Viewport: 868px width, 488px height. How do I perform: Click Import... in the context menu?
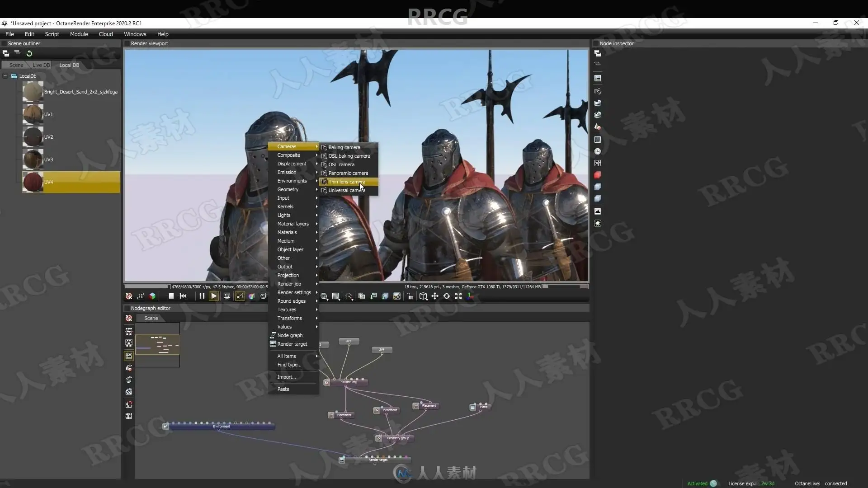287,377
